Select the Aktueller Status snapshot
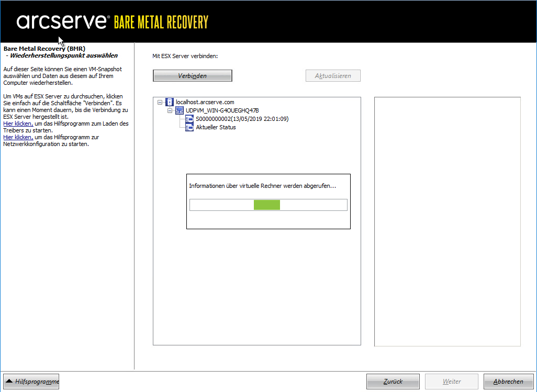The image size is (537, 392). (216, 127)
